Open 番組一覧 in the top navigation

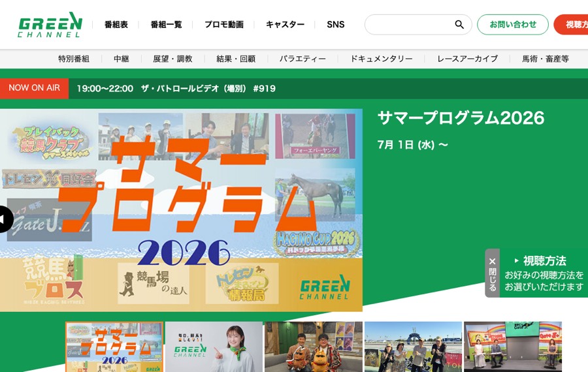pyautogui.click(x=166, y=25)
